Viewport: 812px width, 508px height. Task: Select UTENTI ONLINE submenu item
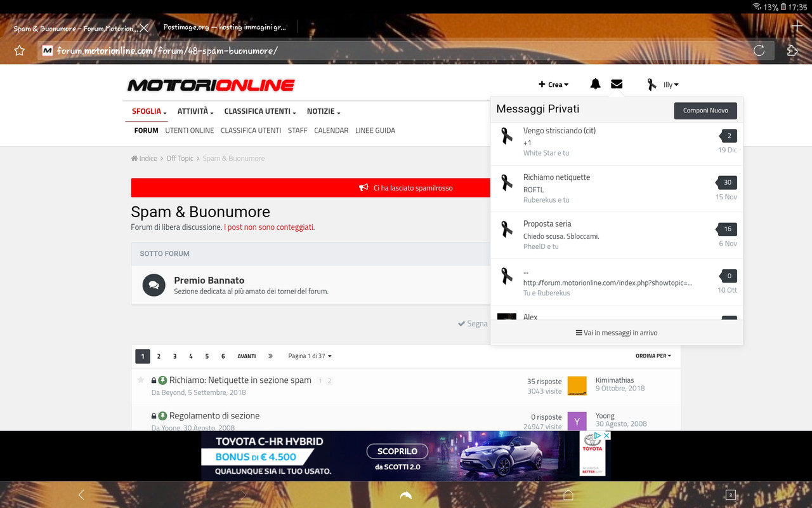pyautogui.click(x=190, y=130)
